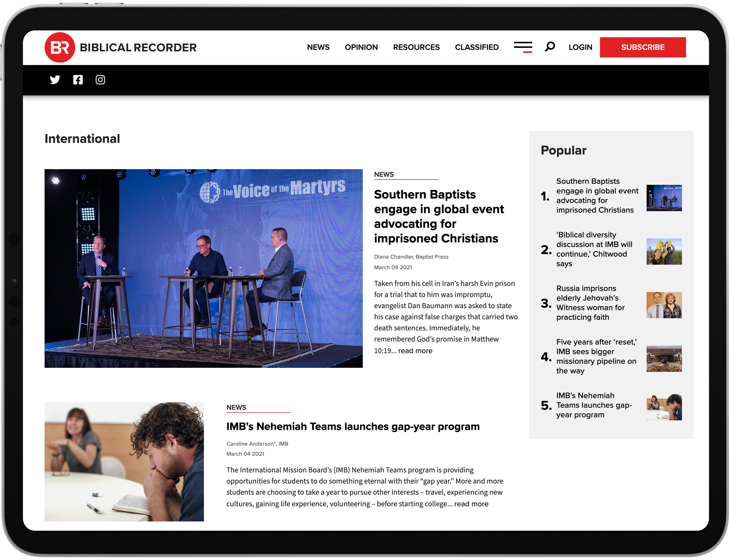
Task: Open the RESOURCES menu item
Action: (416, 47)
